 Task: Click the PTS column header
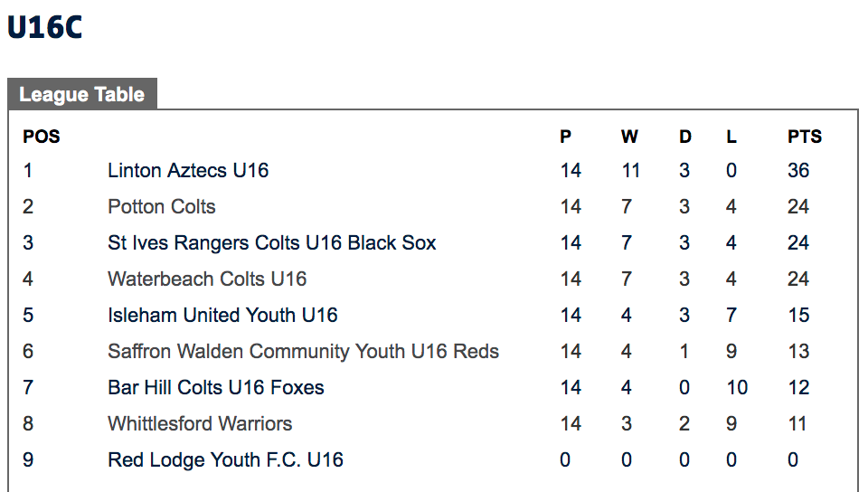(805, 137)
